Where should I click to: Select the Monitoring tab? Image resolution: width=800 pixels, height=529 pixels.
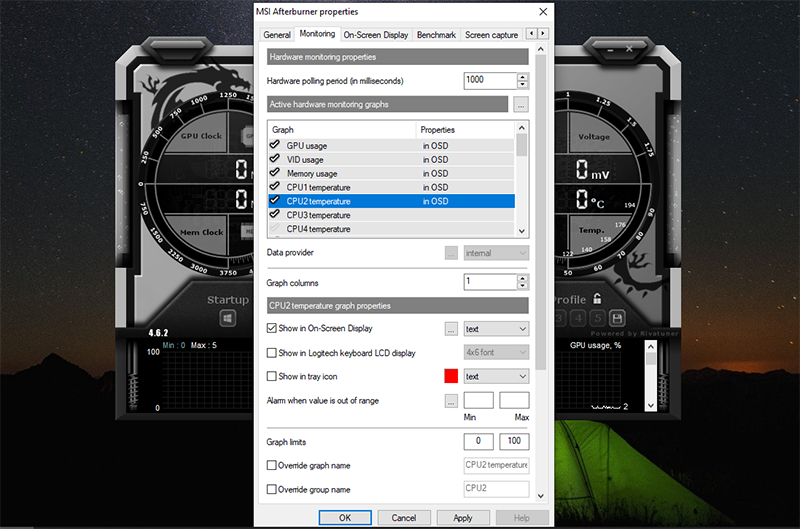317,34
